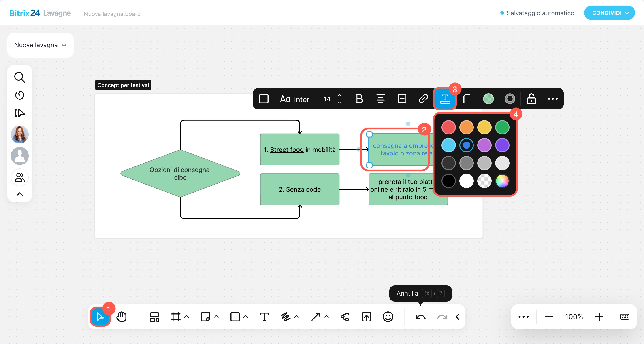Open the three-dots menu near zoom controls
The height and width of the screenshot is (344, 644).
point(523,317)
